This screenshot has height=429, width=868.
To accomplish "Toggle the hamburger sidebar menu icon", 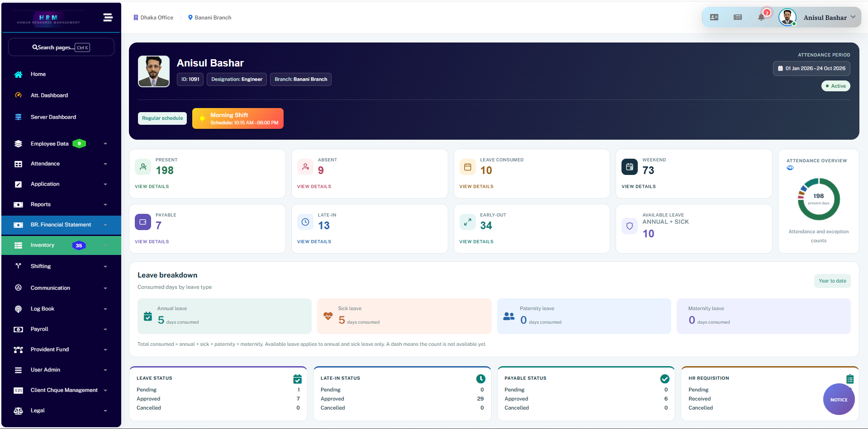I will click(108, 17).
